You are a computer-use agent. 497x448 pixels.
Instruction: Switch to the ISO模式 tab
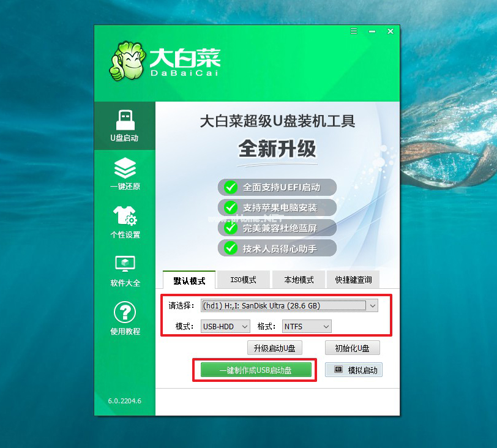(244, 279)
